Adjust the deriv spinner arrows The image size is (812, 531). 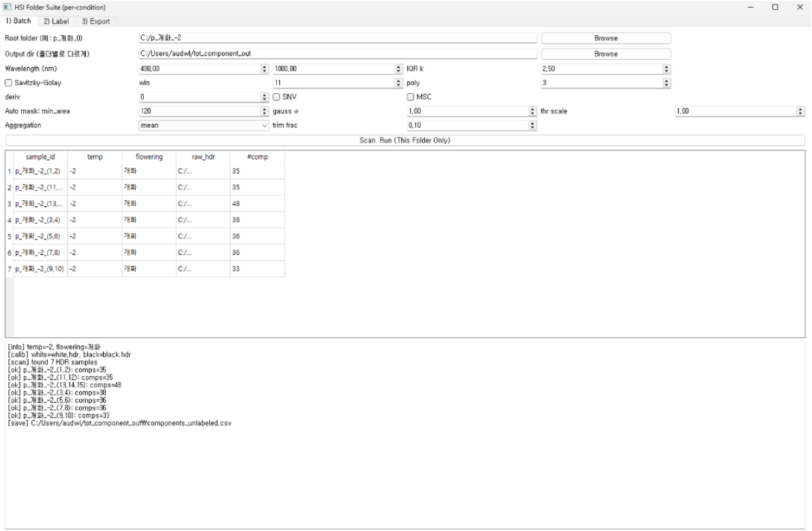pos(265,97)
